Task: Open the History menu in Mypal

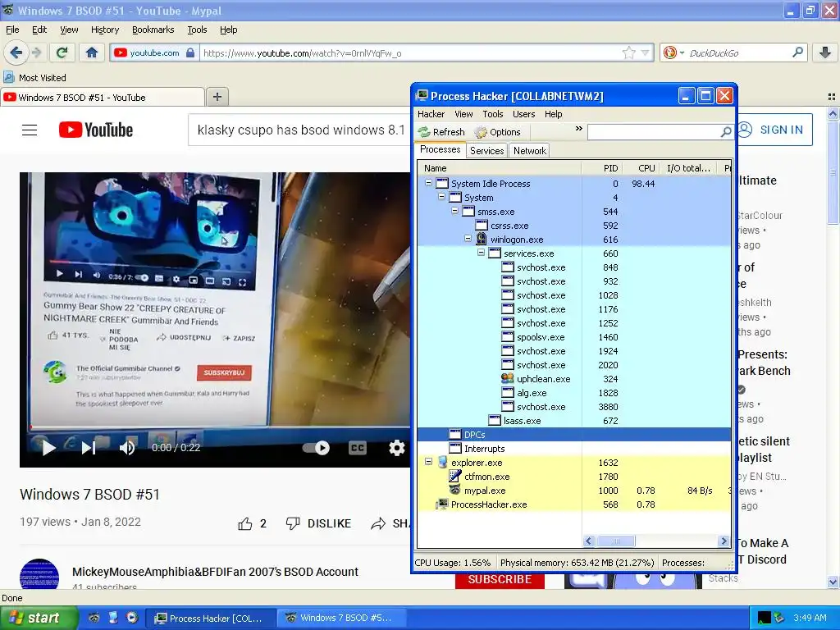Action: (104, 30)
